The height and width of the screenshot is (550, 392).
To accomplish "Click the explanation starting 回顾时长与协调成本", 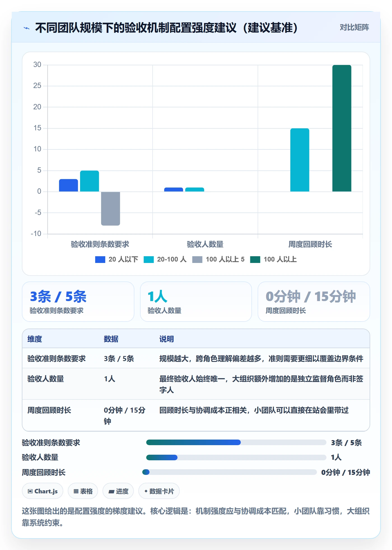I will tap(254, 410).
